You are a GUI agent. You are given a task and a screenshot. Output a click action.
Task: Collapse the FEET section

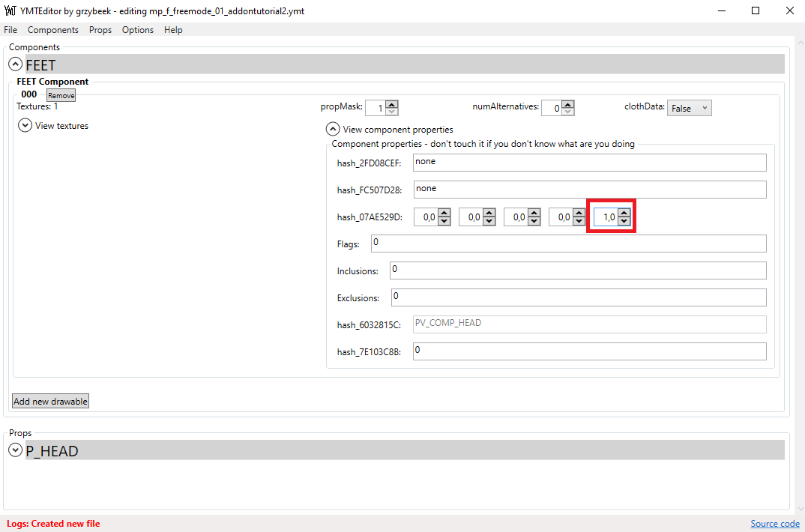coord(16,64)
